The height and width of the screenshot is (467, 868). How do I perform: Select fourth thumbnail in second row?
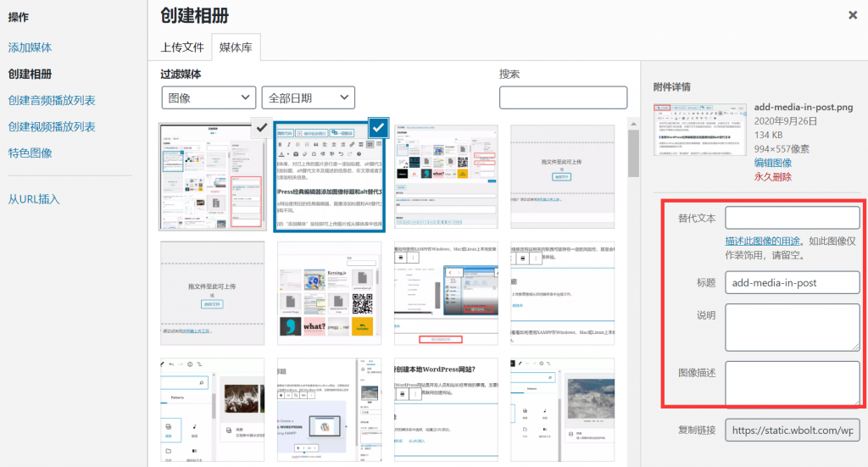click(563, 293)
